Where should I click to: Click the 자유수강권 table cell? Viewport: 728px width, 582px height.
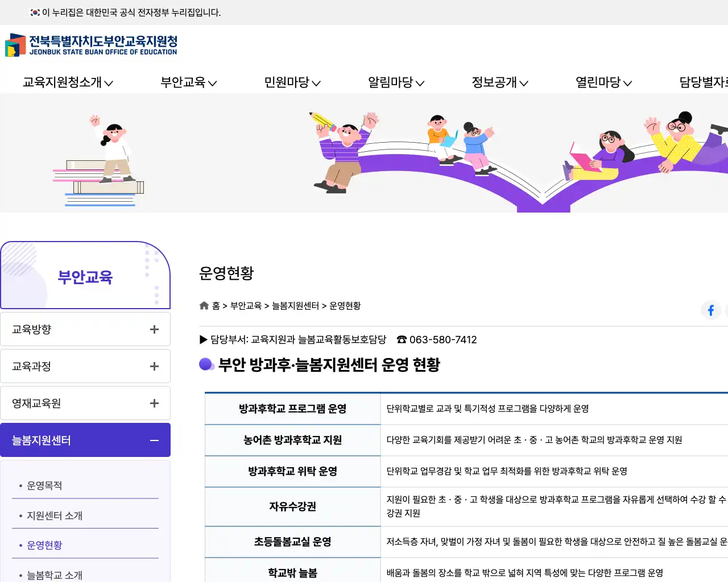(x=292, y=506)
